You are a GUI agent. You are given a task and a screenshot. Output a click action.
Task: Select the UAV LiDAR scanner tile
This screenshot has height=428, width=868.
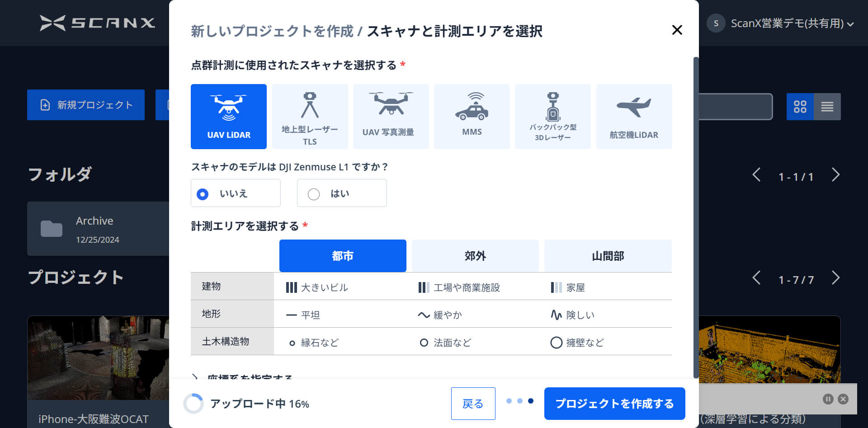228,116
